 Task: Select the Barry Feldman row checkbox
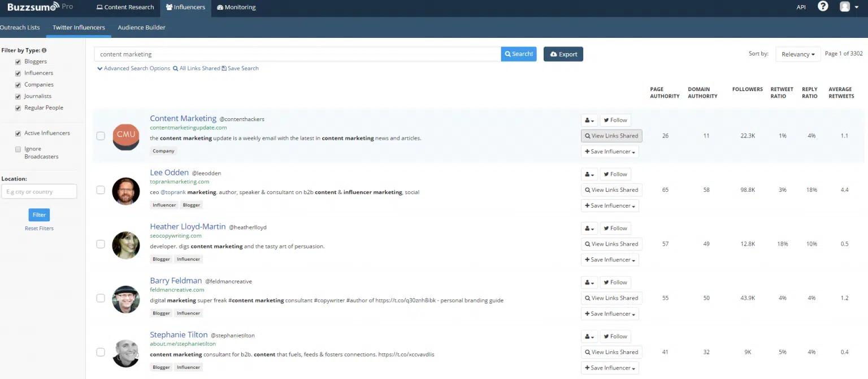101,298
